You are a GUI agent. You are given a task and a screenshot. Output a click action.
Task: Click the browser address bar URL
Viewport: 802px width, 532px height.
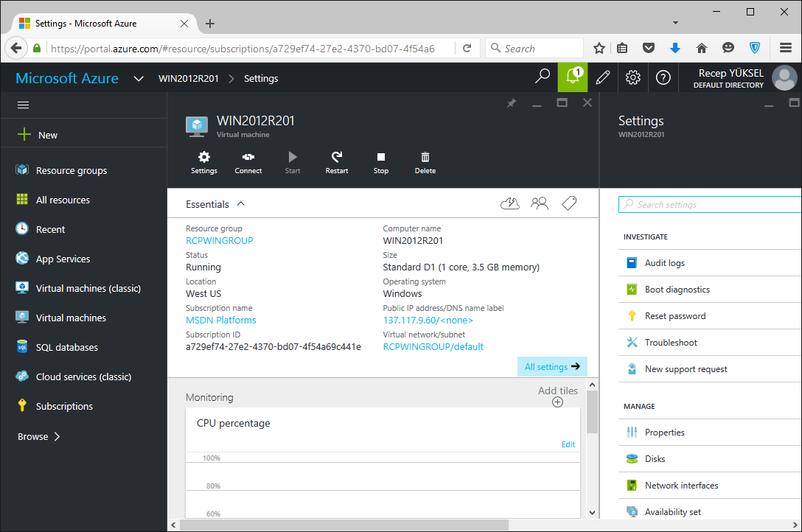coord(243,49)
